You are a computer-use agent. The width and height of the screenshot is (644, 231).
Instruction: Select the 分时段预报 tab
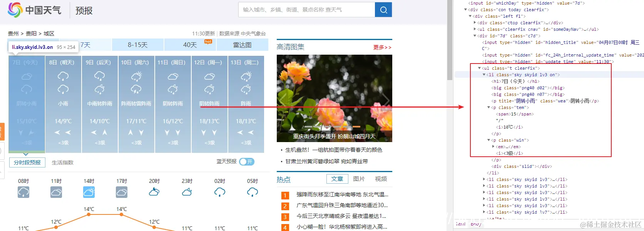(27, 162)
